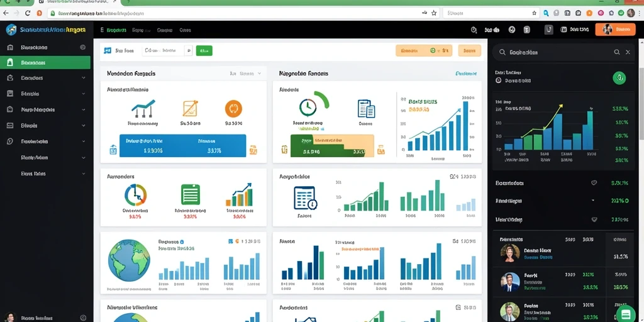Viewport: 644px width, 322px height.
Task: Open the green chat bubble at the bottom right
Action: 625,314
